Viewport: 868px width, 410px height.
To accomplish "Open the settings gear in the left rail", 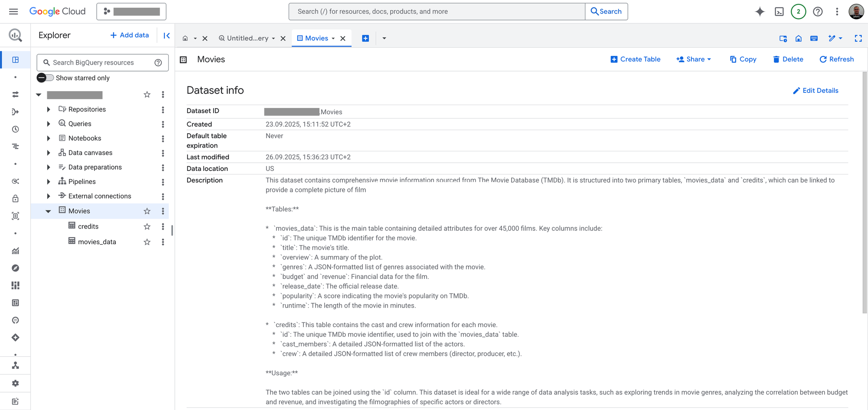I will 15,383.
